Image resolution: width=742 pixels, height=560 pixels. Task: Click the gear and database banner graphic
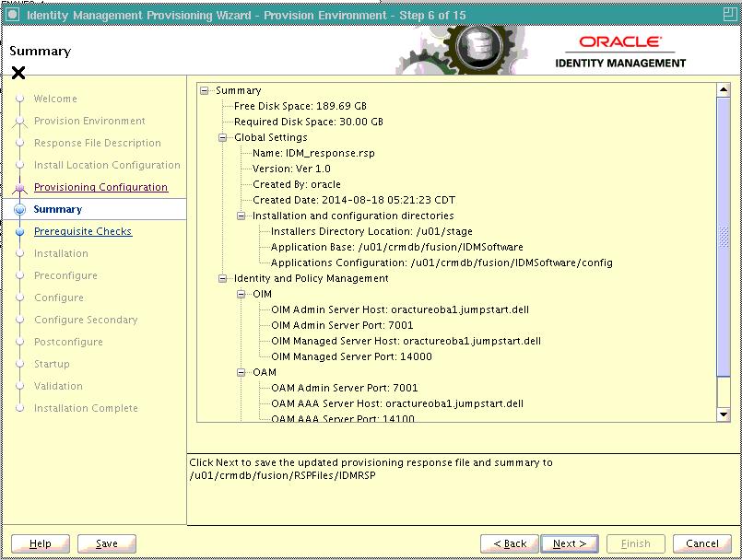[x=463, y=50]
